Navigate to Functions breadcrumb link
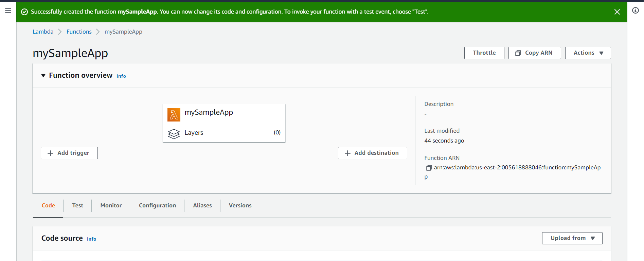The width and height of the screenshot is (644, 261). tap(79, 32)
